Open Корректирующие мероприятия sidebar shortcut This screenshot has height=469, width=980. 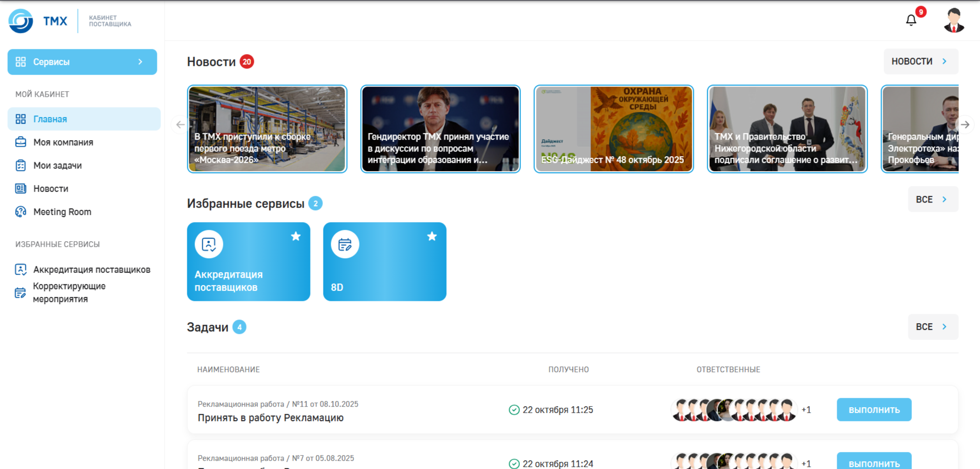click(x=69, y=293)
